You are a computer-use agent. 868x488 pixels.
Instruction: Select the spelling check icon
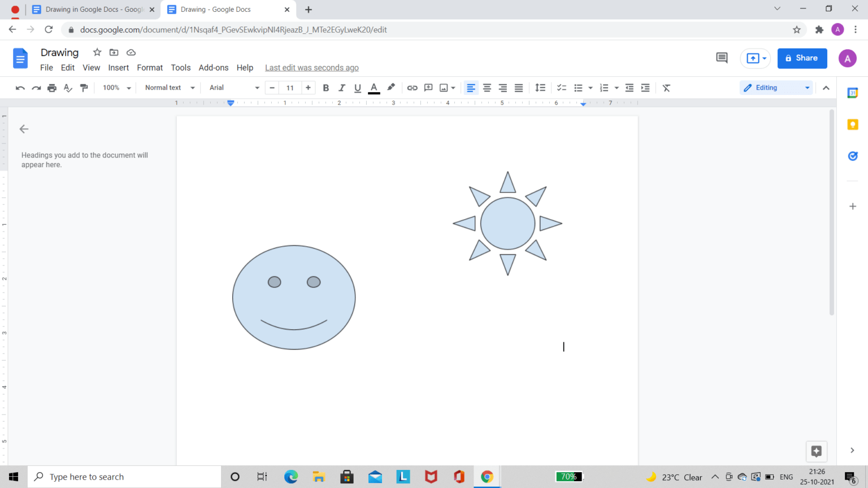[67, 88]
